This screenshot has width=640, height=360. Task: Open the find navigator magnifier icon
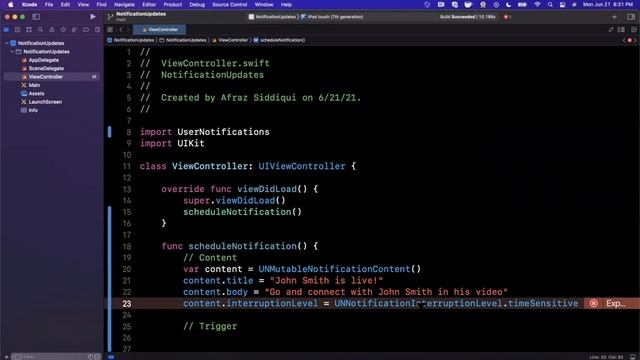40,30
